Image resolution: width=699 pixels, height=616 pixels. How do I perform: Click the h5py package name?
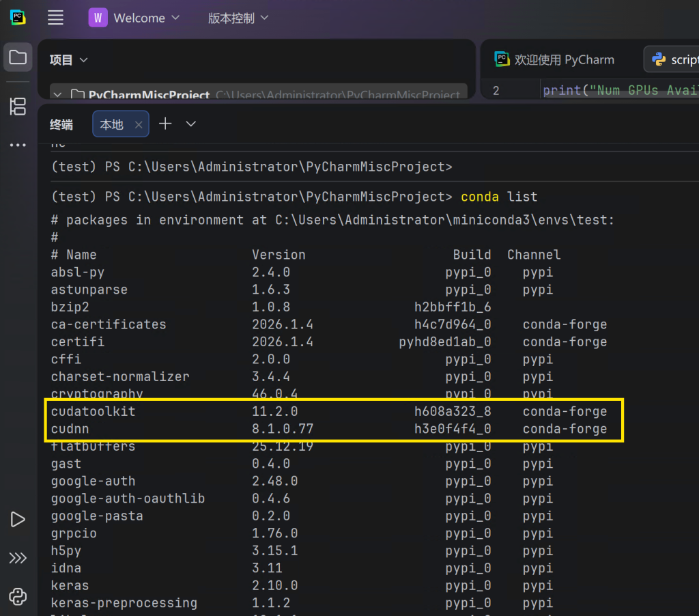(x=66, y=551)
